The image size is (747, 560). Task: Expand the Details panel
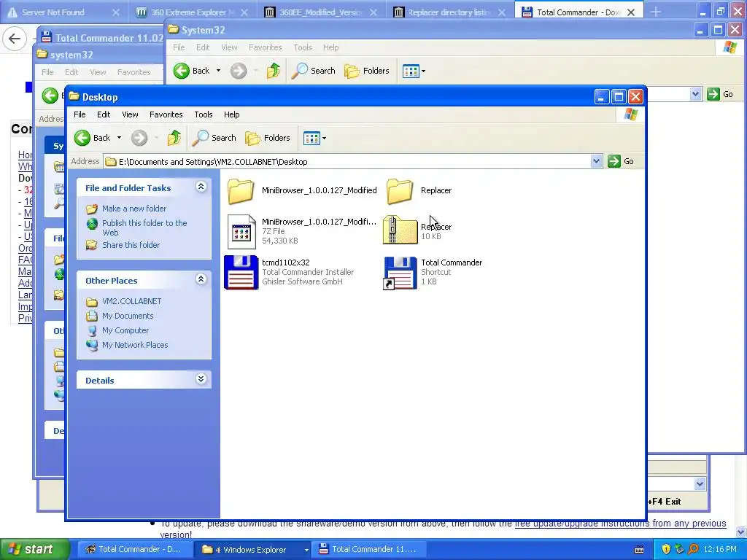pos(201,379)
